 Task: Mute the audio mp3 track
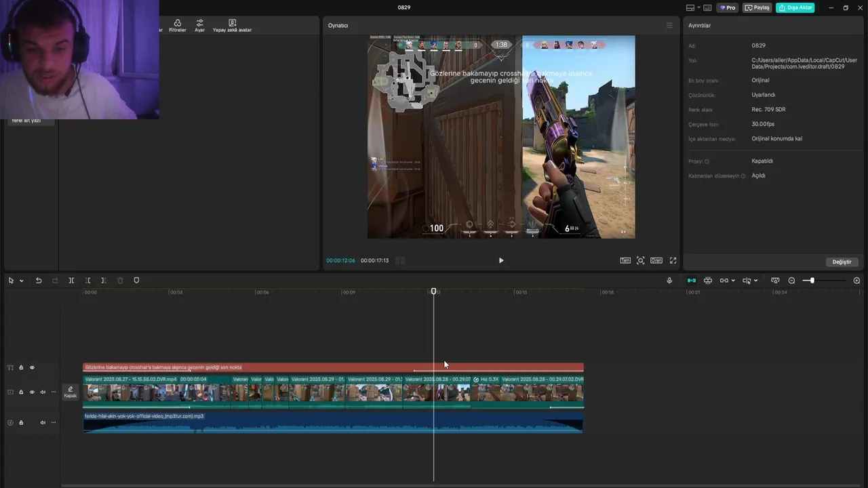(x=43, y=422)
